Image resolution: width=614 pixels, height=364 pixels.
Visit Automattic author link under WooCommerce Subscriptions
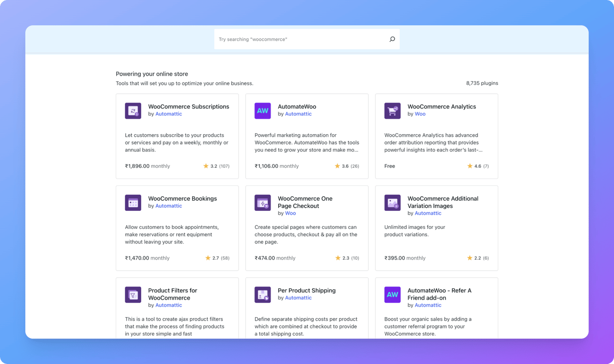coord(169,114)
